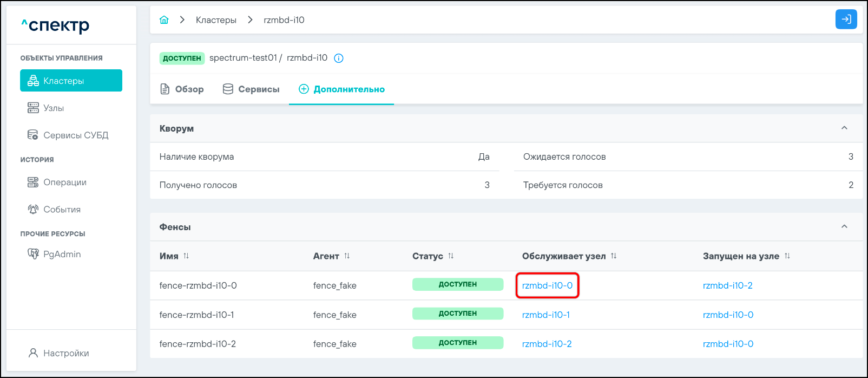Click Кластеры breadcrumb link
This screenshot has width=868, height=378.
click(216, 20)
